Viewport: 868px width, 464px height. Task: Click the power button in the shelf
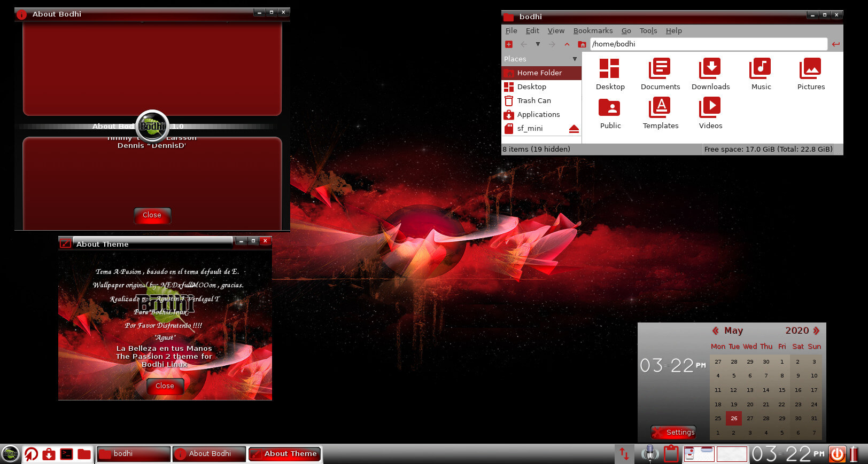click(x=838, y=454)
